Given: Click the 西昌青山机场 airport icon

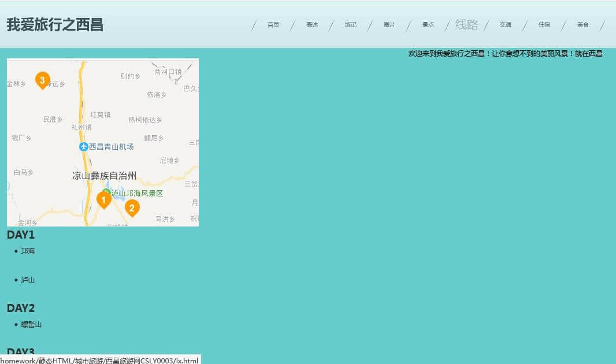Looking at the screenshot, I should coord(84,147).
